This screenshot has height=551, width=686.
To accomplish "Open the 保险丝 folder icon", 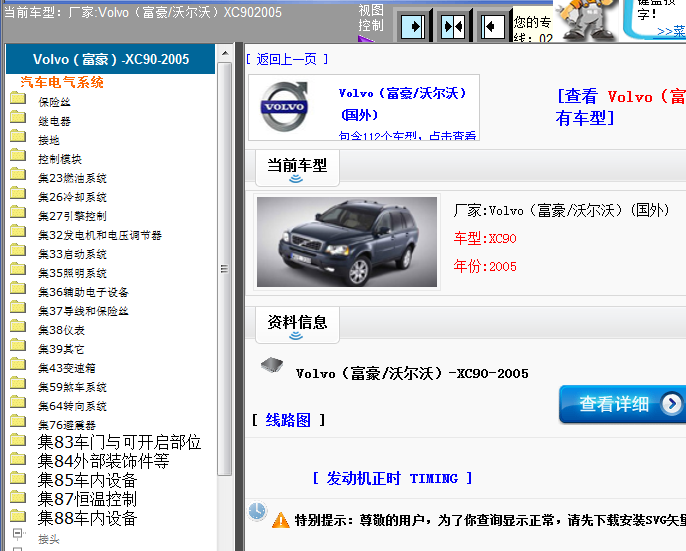I will pyautogui.click(x=18, y=98).
